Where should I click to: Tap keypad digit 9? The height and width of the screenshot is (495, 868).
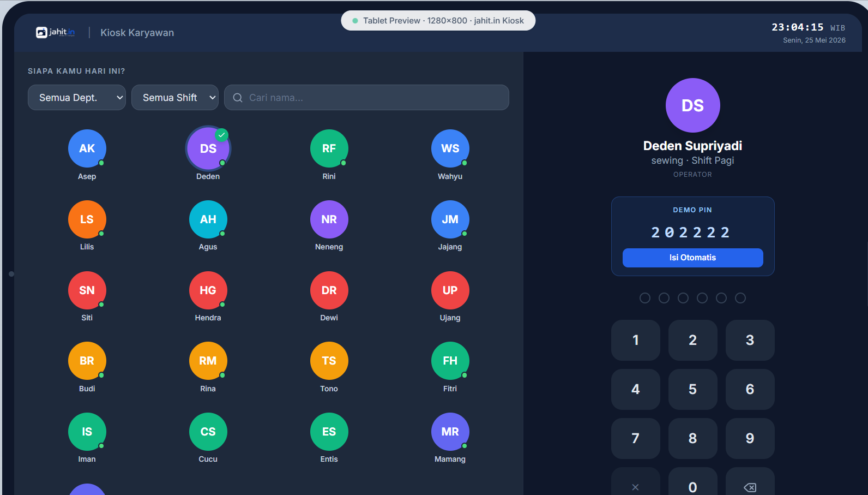[x=750, y=438]
